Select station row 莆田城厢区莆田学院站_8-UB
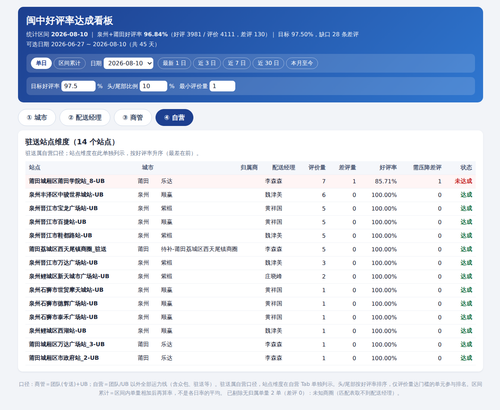Viewport: 500px width, 410px height. pos(250,181)
